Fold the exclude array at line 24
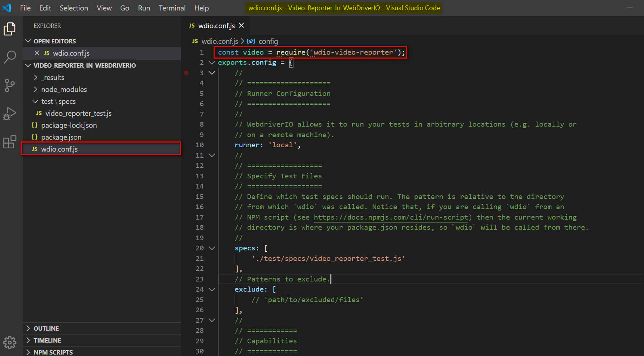Image resolution: width=644 pixels, height=356 pixels. (x=212, y=289)
